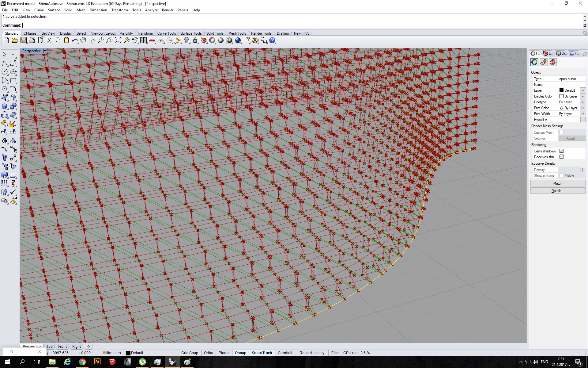This screenshot has width=588, height=368.
Task: Open the Display Color dropdown
Action: 583,96
